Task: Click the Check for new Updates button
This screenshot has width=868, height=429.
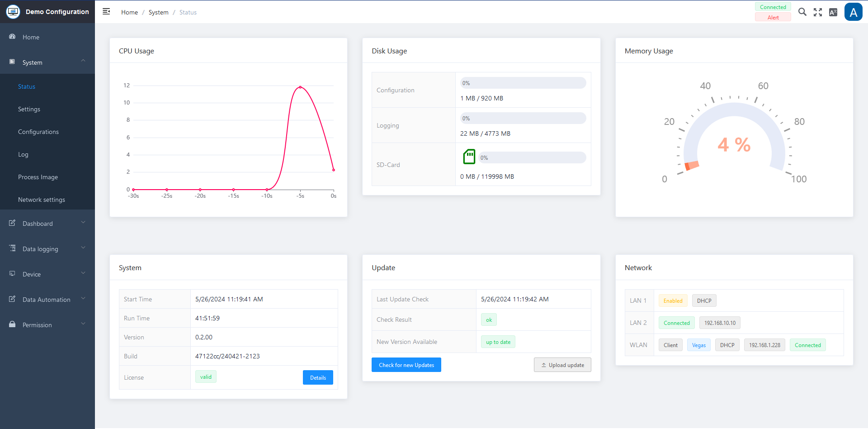Action: pyautogui.click(x=406, y=365)
